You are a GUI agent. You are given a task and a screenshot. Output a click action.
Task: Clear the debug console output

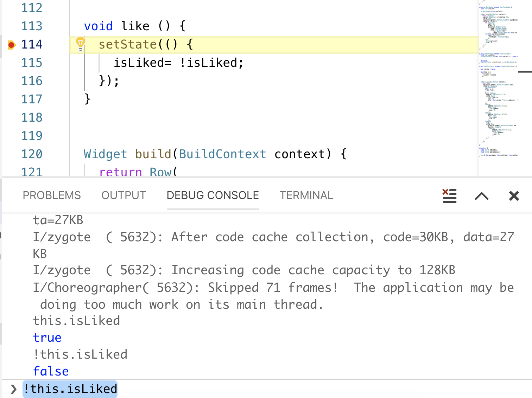click(449, 196)
